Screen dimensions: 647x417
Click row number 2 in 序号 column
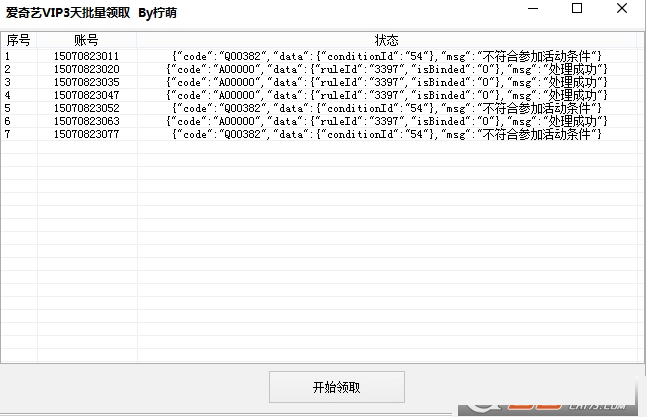coord(7,69)
